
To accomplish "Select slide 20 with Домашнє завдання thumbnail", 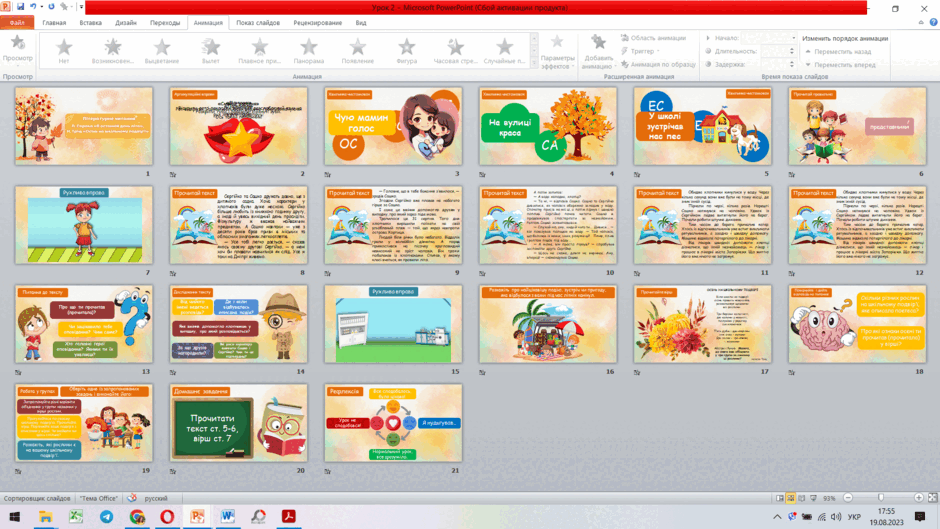I will tap(239, 423).
